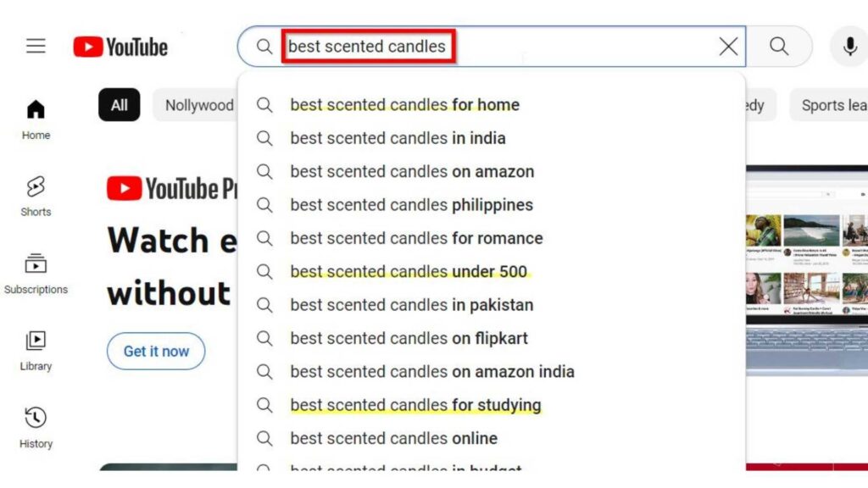
Task: Select suggestion "best scented candles under 500"
Action: [x=409, y=272]
